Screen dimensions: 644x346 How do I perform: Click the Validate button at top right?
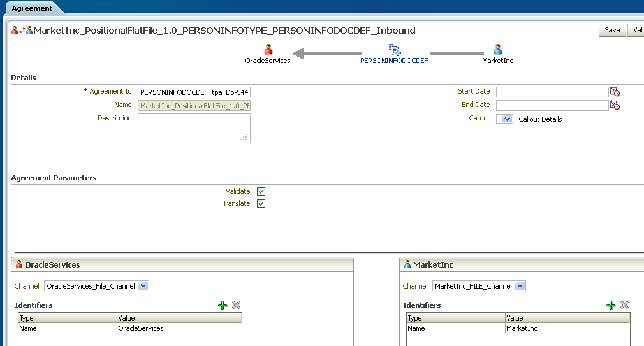[x=636, y=30]
